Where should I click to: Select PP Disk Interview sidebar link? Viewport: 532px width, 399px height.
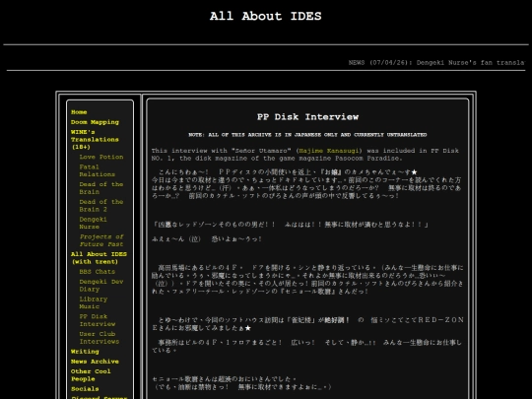[x=97, y=320]
